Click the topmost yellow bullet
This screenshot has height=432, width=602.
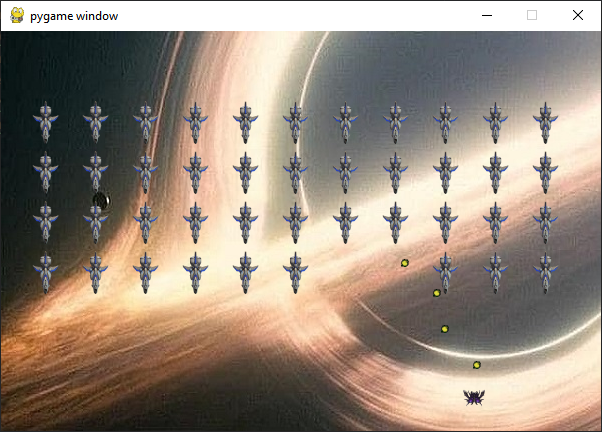[405, 263]
